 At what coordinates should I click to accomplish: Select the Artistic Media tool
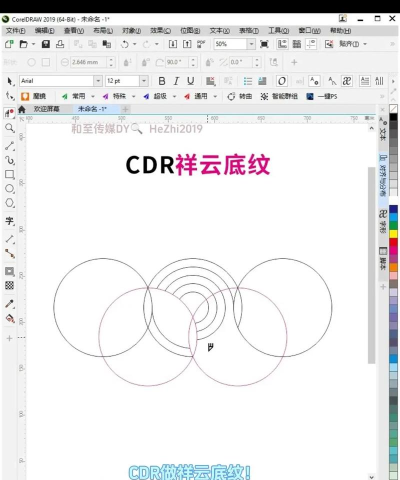click(10, 160)
